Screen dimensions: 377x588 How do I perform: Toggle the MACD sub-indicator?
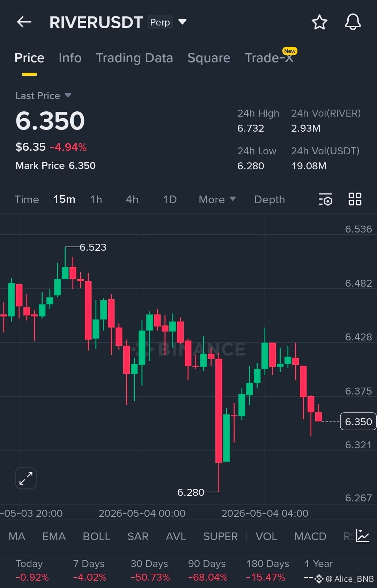tap(310, 536)
